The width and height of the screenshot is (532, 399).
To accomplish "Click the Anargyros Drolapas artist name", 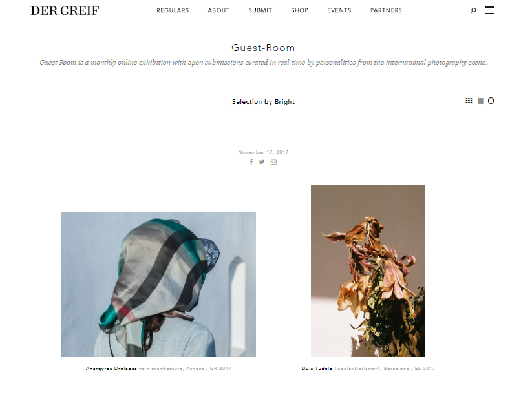I will click(111, 369).
